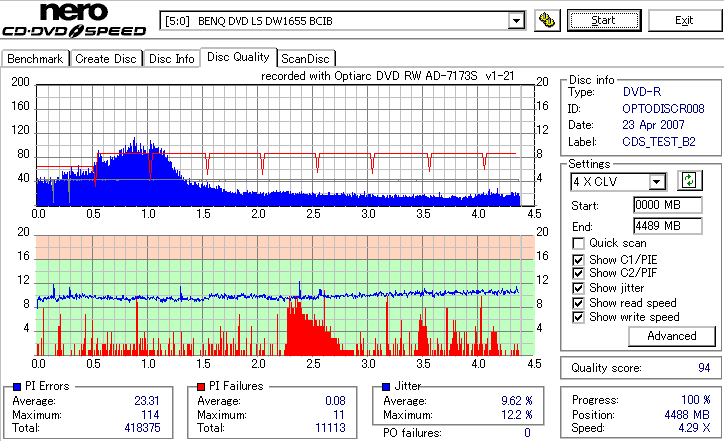
Task: Select the Disc Quality tab
Action: pos(238,57)
